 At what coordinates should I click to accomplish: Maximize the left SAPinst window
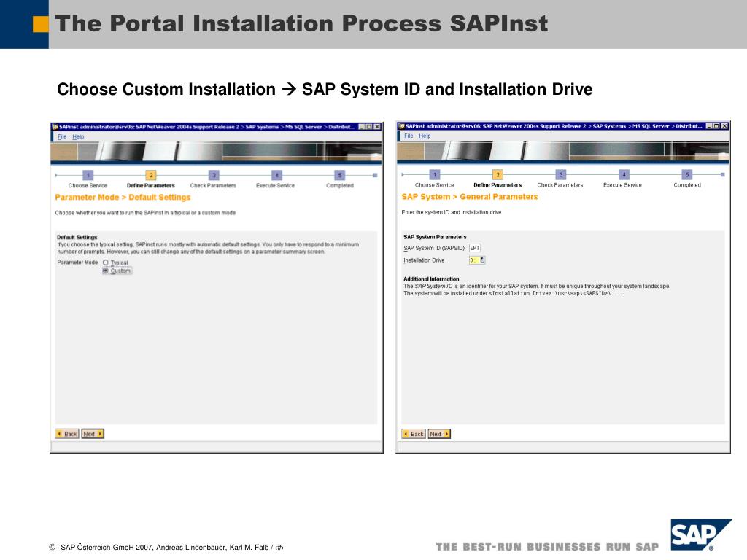pyautogui.click(x=368, y=127)
